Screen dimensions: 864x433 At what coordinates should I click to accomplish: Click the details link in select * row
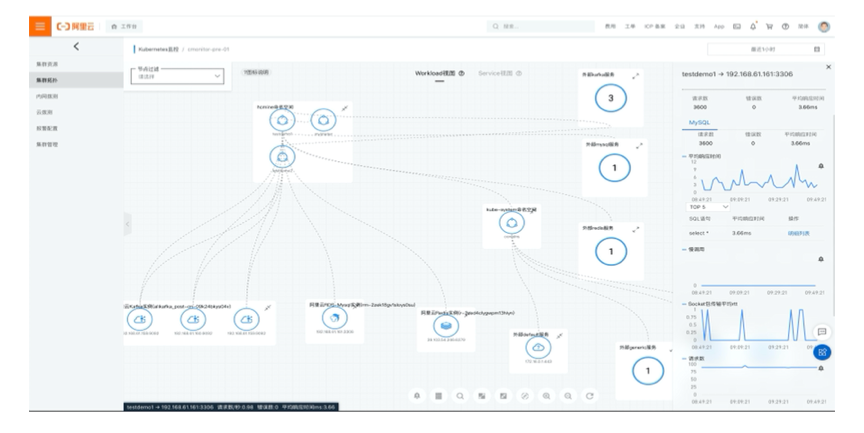798,233
